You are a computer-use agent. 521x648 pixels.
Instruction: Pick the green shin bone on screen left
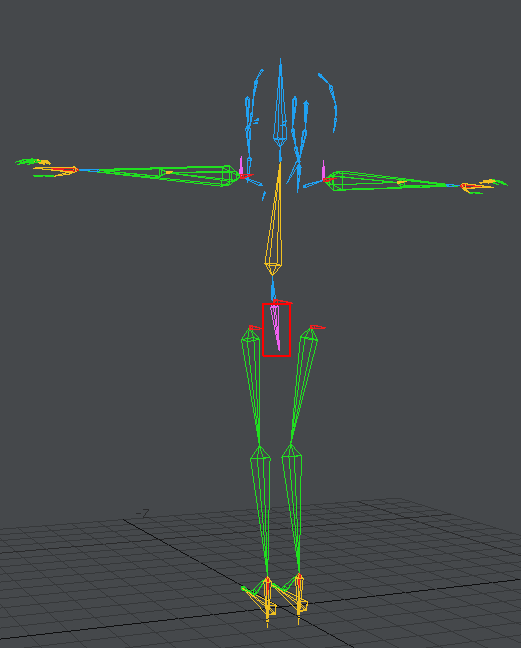point(262,508)
